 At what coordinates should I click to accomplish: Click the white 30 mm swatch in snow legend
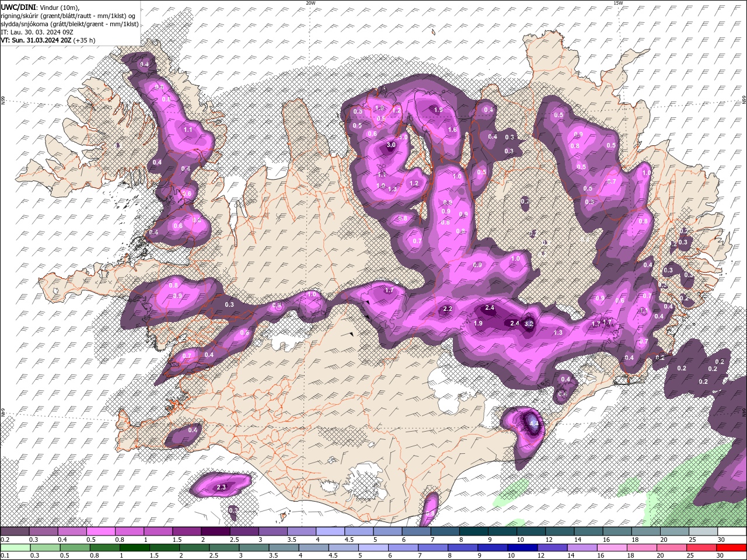click(732, 531)
